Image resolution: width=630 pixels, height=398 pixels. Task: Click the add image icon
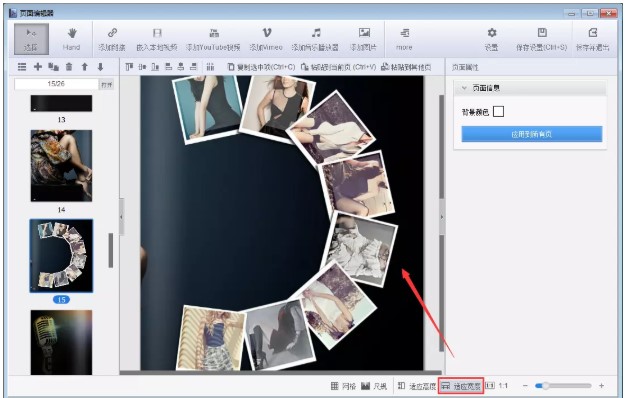(364, 33)
